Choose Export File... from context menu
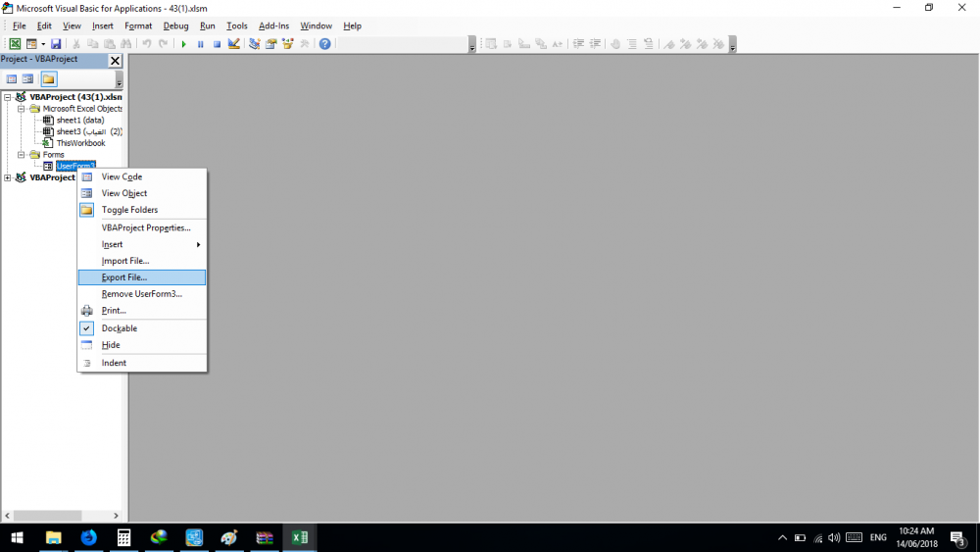 click(x=142, y=277)
